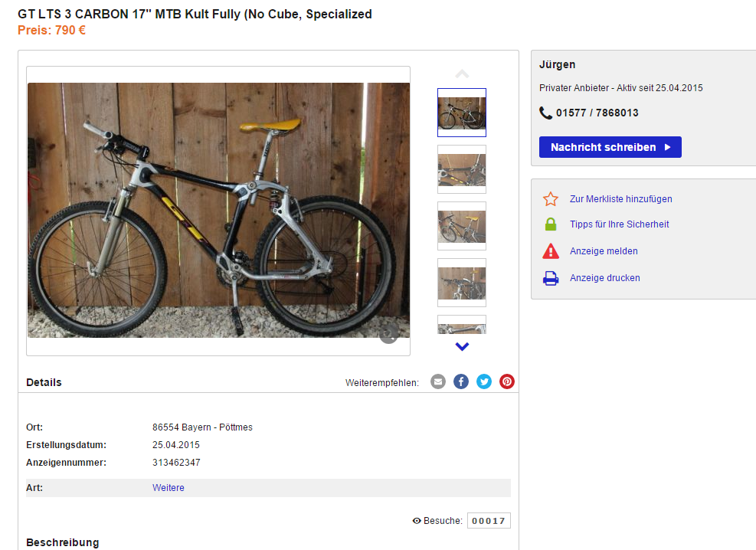Select the second bike thumbnail
The height and width of the screenshot is (550, 756).
tap(462, 169)
